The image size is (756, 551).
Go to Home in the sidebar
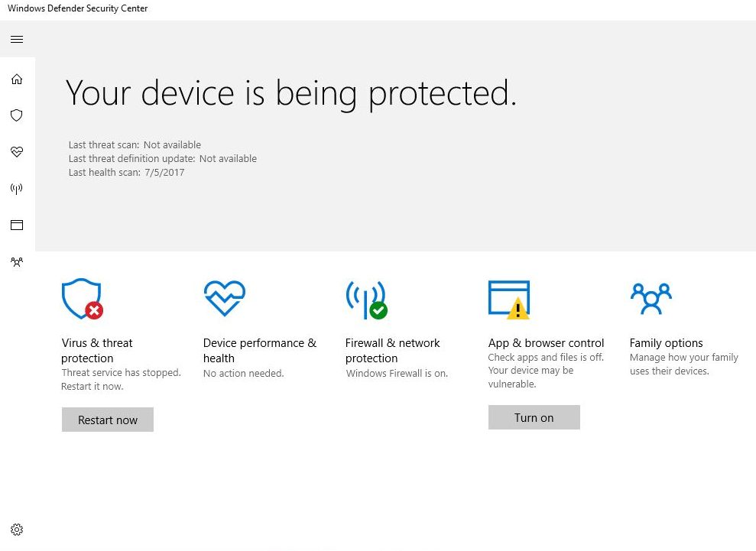point(17,79)
